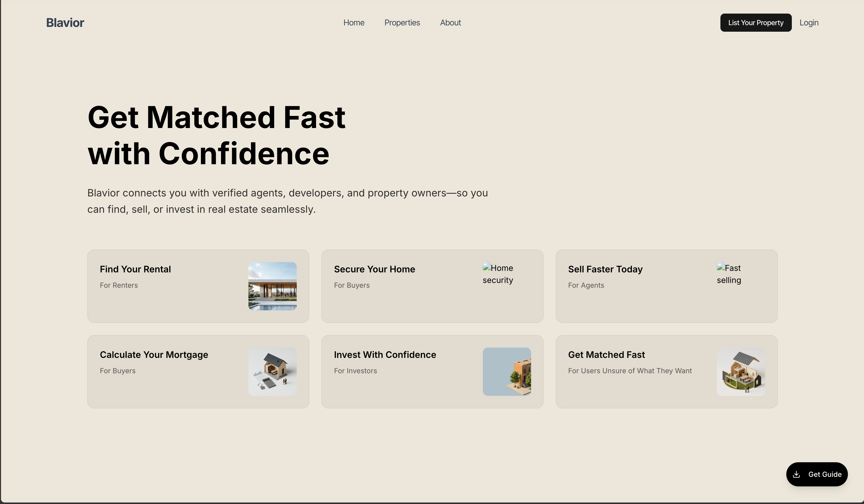Viewport: 864px width, 504px height.
Task: Select the Calculate Your Mortgage card title
Action: pos(154,355)
